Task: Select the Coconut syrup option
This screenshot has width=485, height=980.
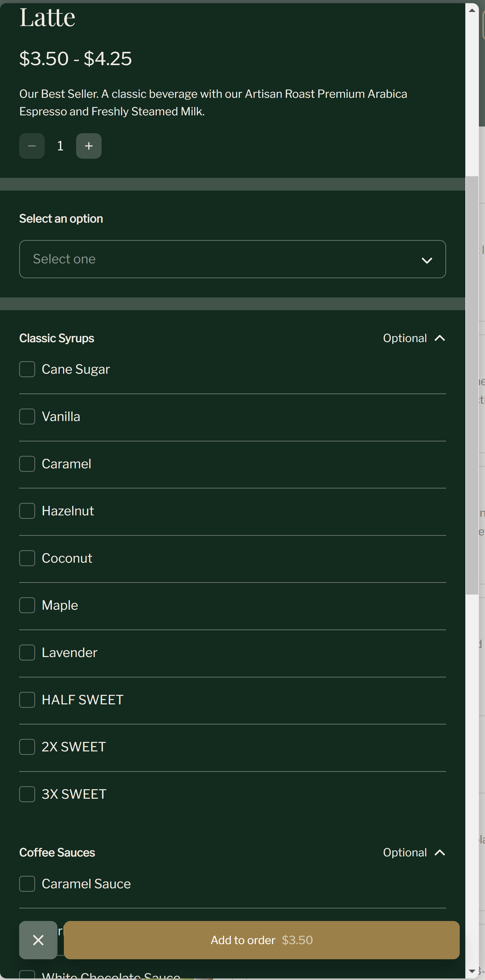Action: (x=27, y=558)
